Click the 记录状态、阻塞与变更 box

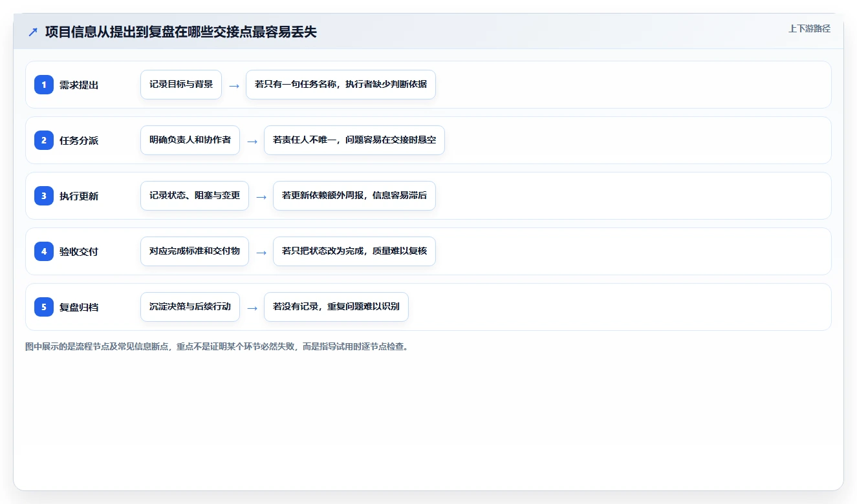195,196
